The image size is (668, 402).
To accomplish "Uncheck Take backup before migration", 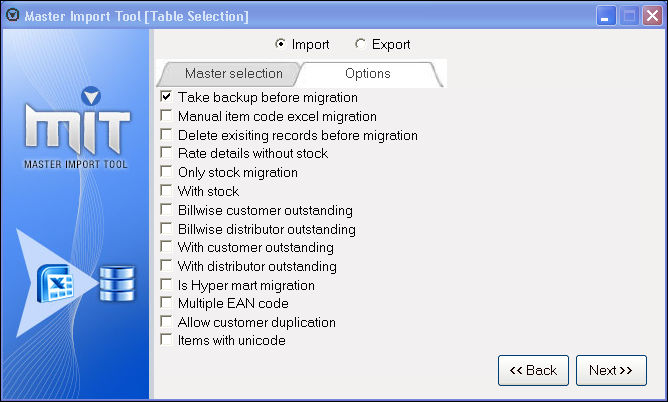I will point(166,98).
